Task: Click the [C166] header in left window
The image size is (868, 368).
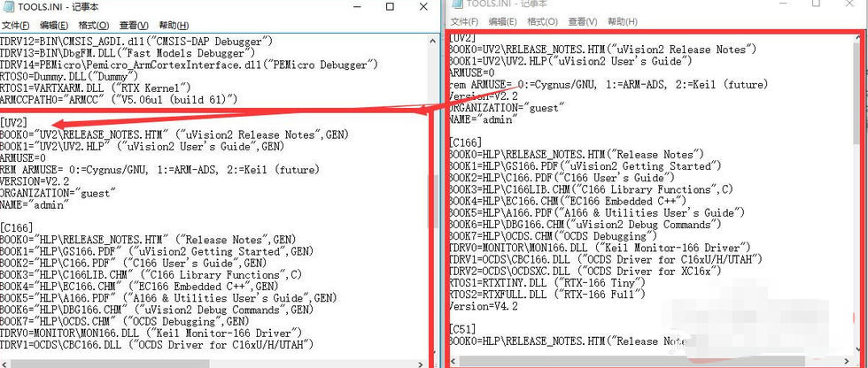Action: point(17,227)
